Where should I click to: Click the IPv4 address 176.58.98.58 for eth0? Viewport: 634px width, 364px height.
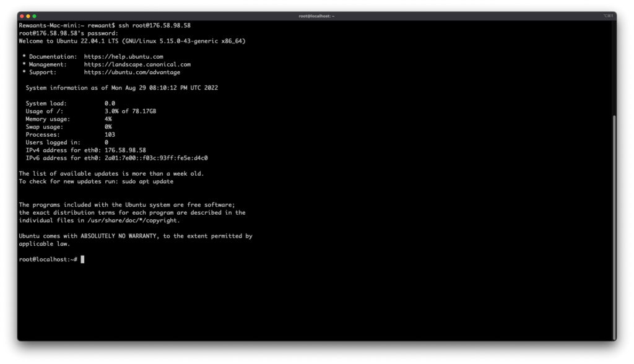click(125, 150)
